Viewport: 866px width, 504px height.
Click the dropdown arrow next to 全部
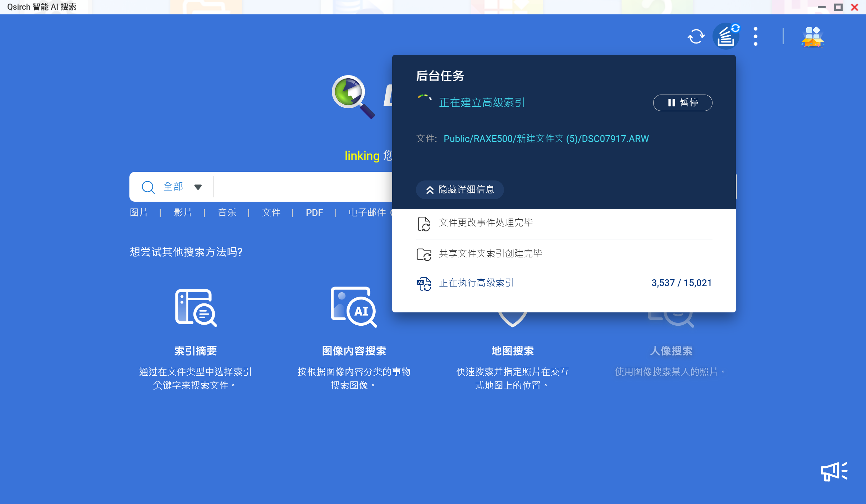coord(198,187)
